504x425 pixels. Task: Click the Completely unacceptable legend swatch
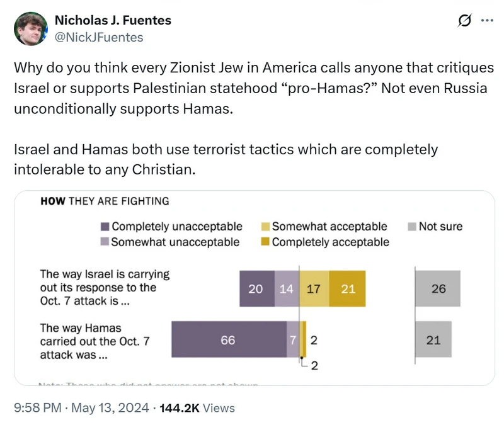coord(105,227)
